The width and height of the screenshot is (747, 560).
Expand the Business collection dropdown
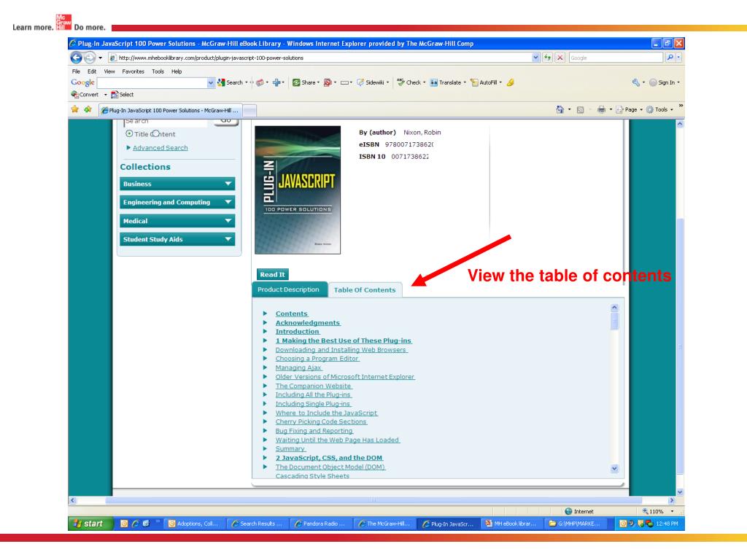coord(177,184)
